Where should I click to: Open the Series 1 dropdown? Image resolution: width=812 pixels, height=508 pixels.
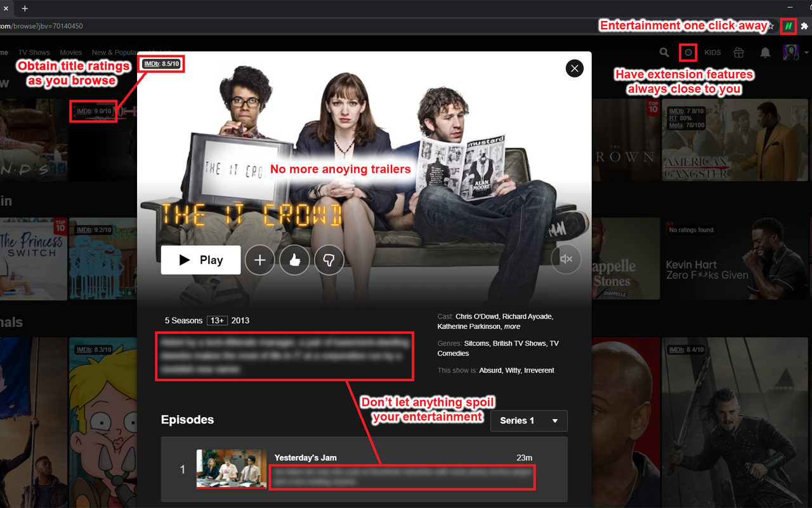click(x=528, y=420)
